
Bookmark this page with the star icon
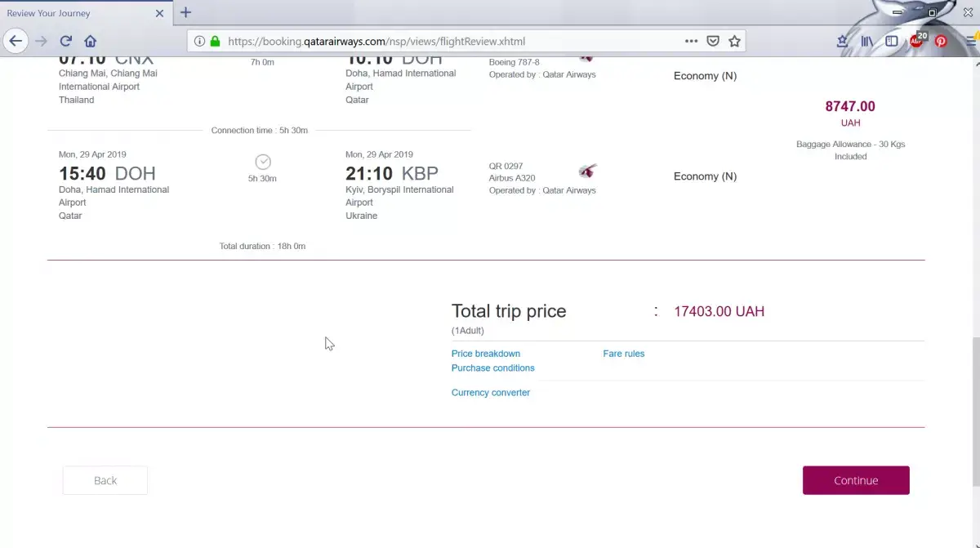click(x=734, y=41)
